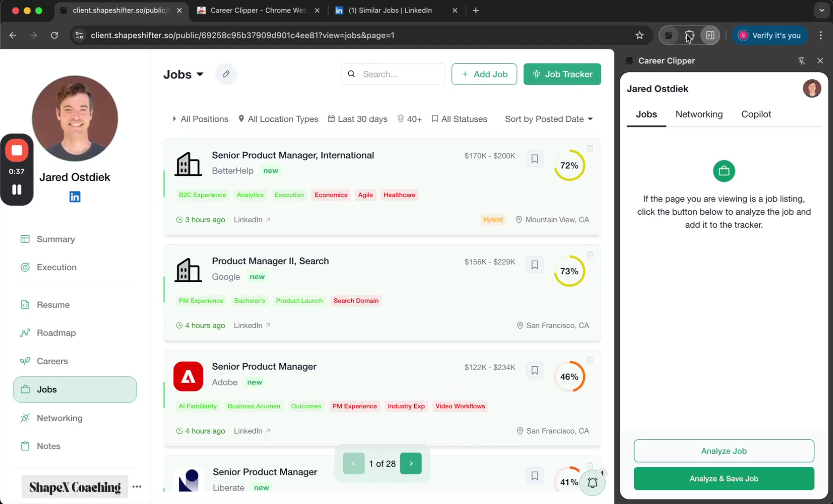Click the job Search input field
This screenshot has height=504, width=833.
coord(400,74)
